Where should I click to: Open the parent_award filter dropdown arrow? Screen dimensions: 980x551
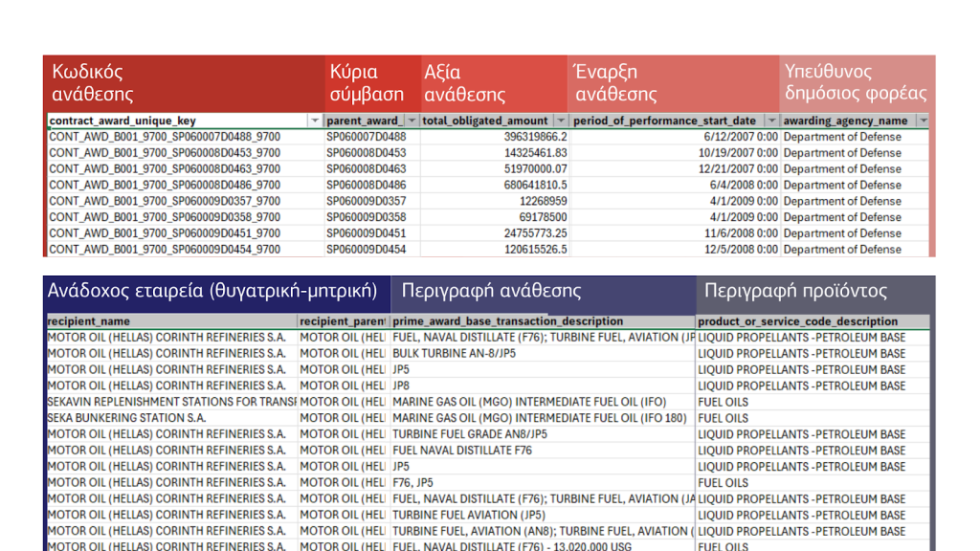pyautogui.click(x=412, y=121)
